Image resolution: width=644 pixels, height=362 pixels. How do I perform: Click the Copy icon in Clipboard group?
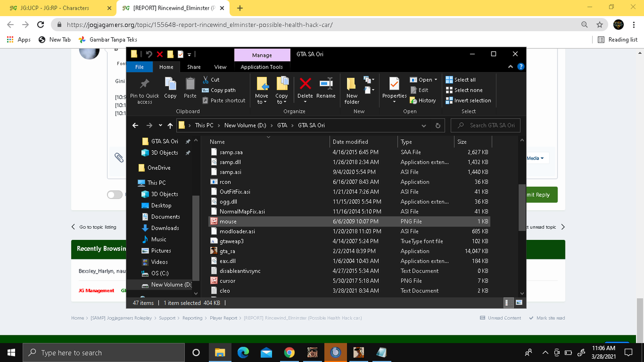[171, 88]
